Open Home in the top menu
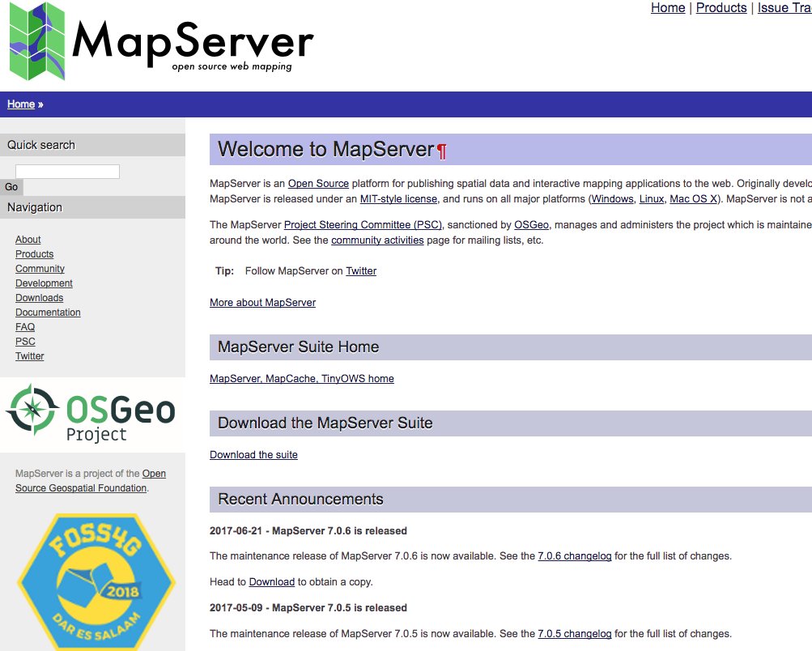The height and width of the screenshot is (651, 812). tap(668, 8)
